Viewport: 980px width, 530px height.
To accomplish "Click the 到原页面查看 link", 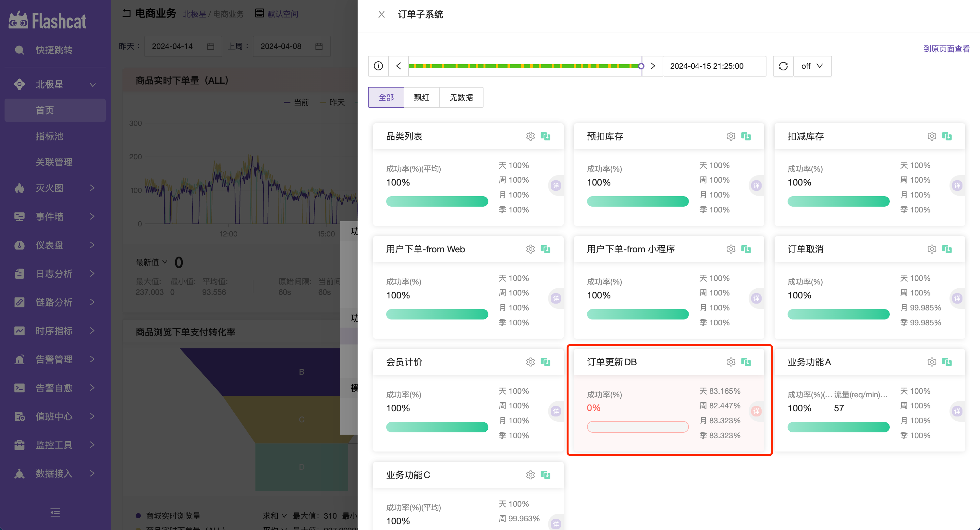I will coord(946,49).
